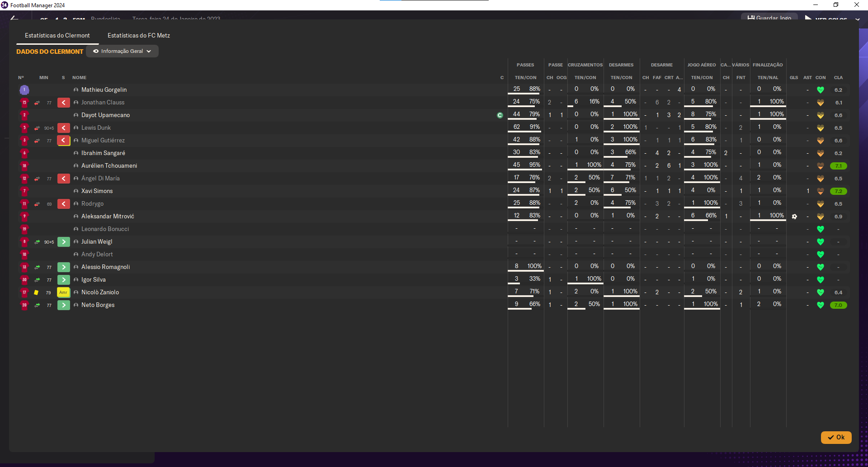Open the top-right chevron dropdown
Screen dimensions: 868x467
[x=857, y=19]
